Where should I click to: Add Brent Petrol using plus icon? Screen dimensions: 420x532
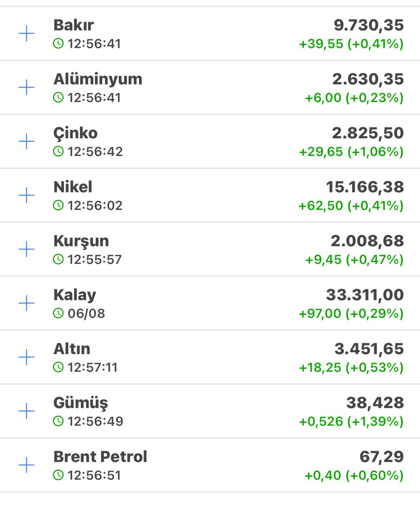click(x=26, y=465)
